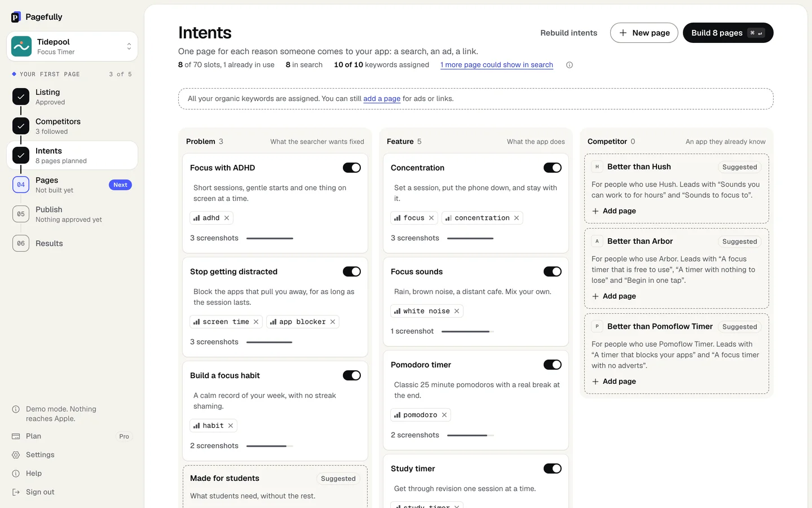812x508 pixels.
Task: Remove the adhd keyword tag
Action: pyautogui.click(x=227, y=218)
